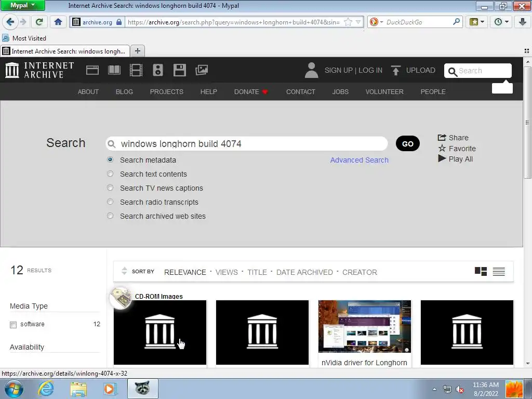Open a new browser tab with plus

(137, 51)
